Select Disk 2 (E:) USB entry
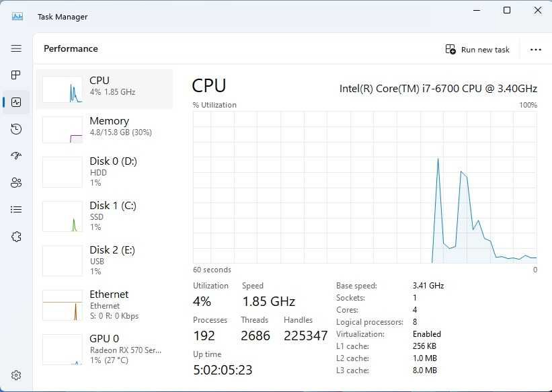This screenshot has width=552, height=392. pos(104,260)
